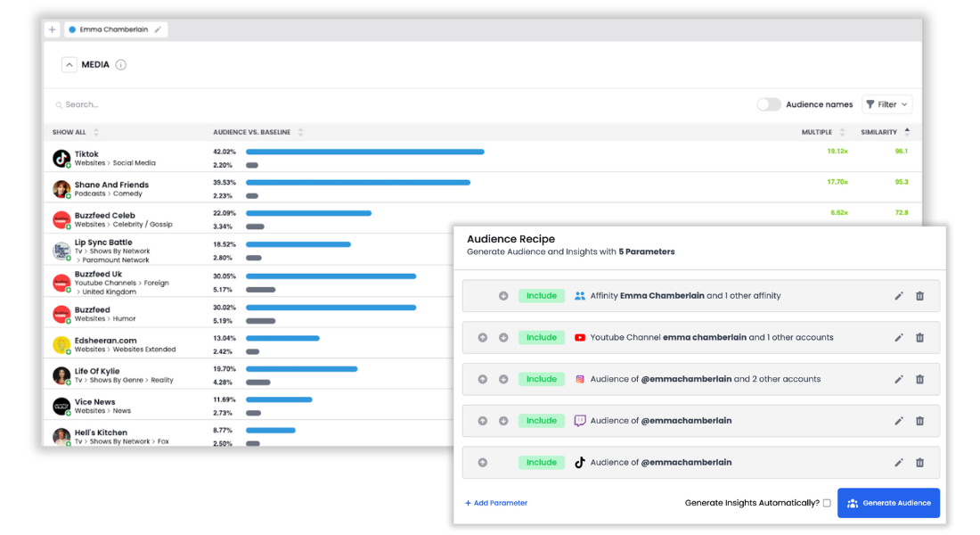Screen dimensions: 980x535
Task: Open the Vice News row name
Action: [x=95, y=402]
